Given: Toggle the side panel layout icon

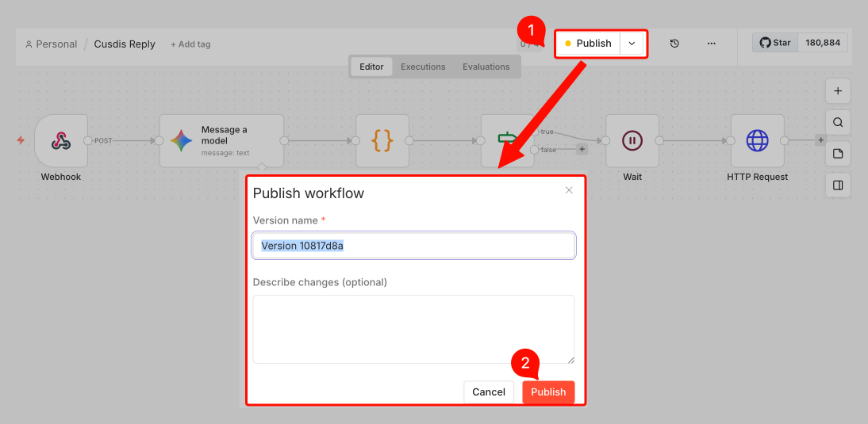Looking at the screenshot, I should [838, 185].
